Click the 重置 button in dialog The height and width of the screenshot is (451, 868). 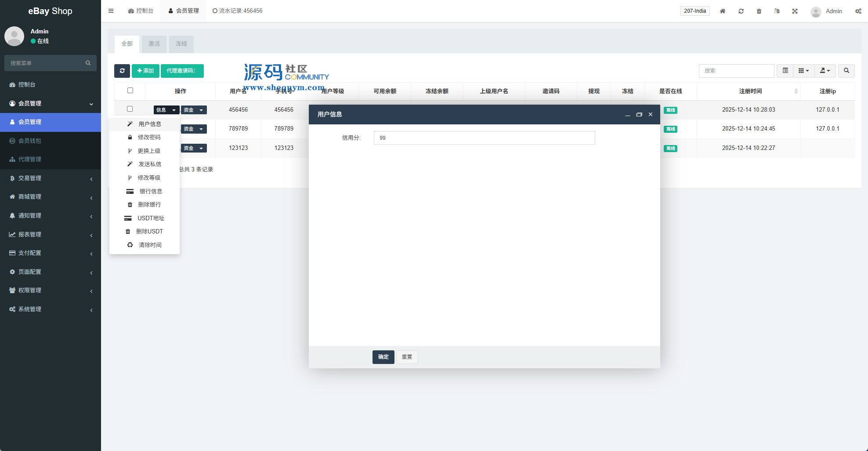point(407,357)
